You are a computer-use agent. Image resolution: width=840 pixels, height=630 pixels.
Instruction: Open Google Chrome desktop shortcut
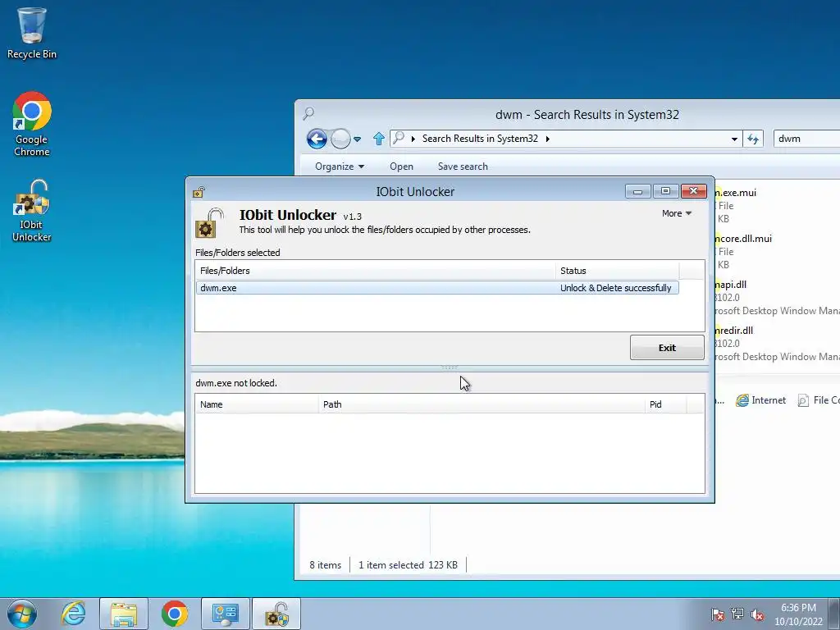[32, 124]
